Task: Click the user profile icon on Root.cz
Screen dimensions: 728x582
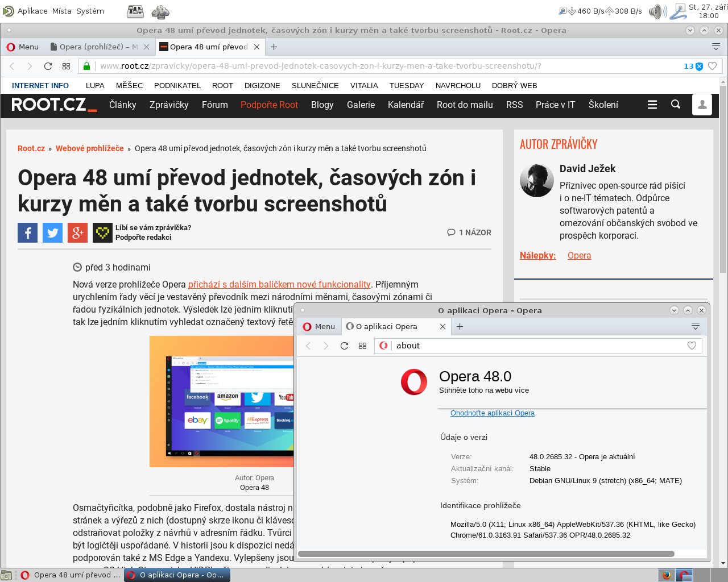Action: tap(702, 105)
